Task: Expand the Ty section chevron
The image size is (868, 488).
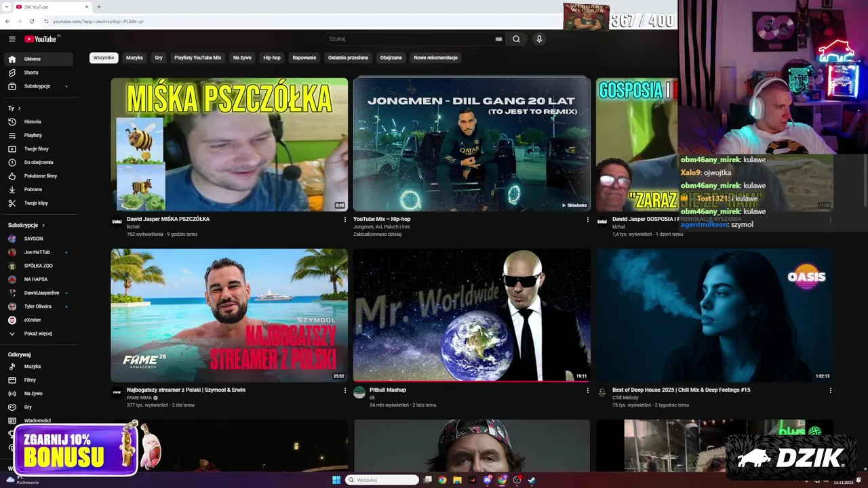Action: (19, 108)
